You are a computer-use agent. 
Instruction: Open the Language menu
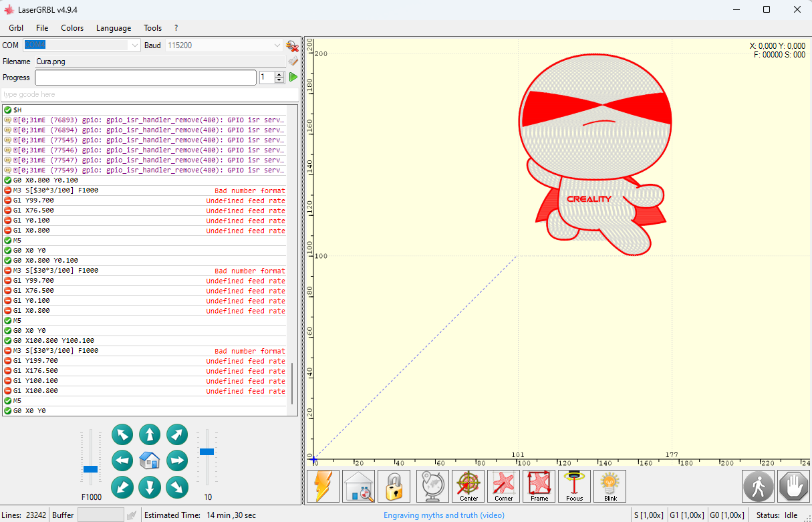coord(114,28)
